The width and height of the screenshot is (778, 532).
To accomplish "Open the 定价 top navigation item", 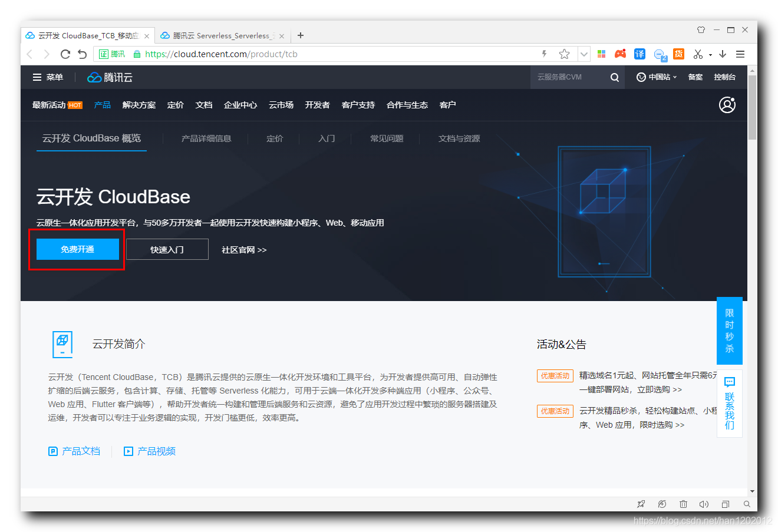I will coord(175,105).
